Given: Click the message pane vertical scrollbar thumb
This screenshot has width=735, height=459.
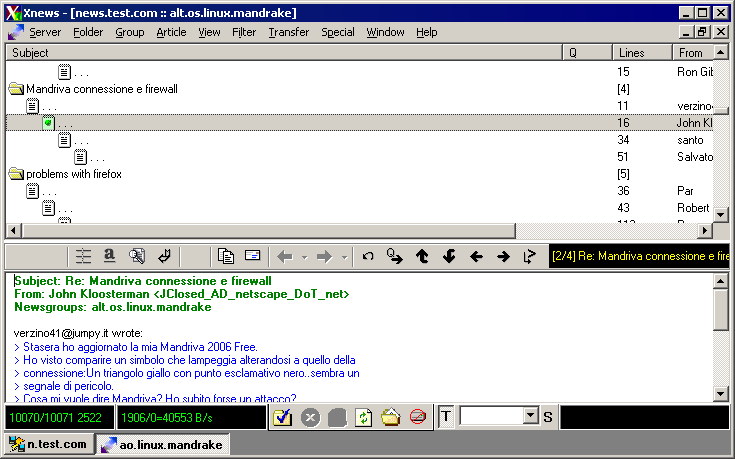Looking at the screenshot, I should pos(720,310).
